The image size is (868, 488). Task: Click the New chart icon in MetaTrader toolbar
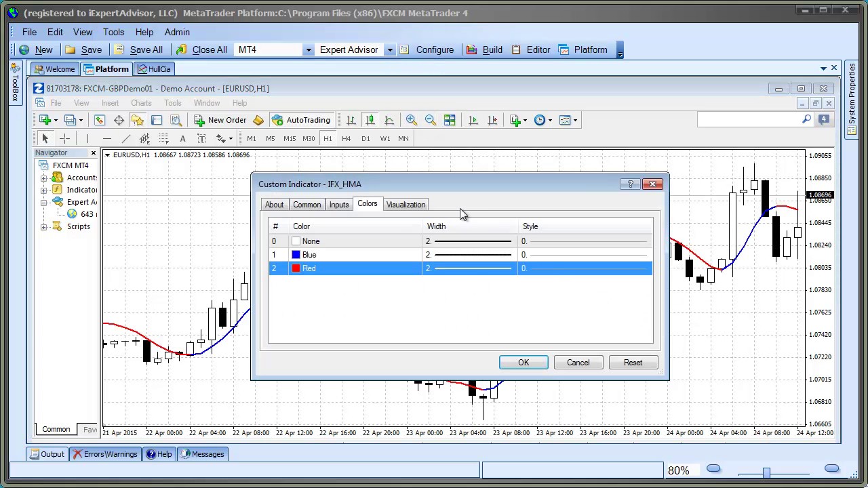[45, 120]
